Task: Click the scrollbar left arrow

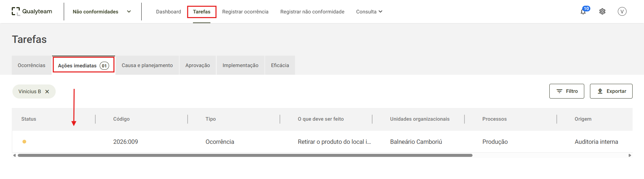Action: (x=14, y=155)
